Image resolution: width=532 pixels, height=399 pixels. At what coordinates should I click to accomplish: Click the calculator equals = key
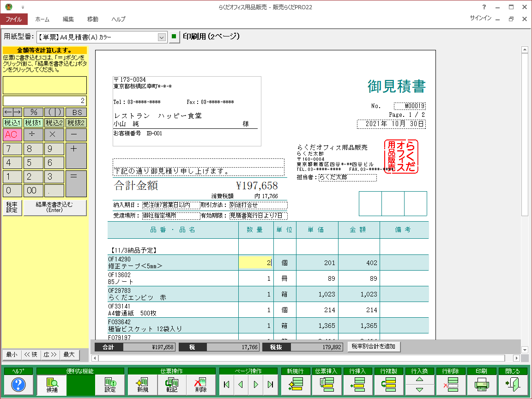tap(76, 183)
